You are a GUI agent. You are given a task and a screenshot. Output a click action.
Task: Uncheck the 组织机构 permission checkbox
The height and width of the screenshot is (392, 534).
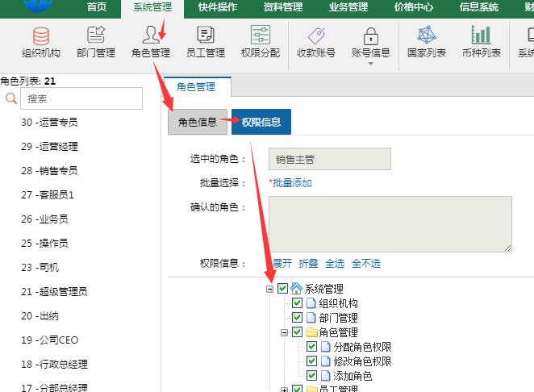[298, 303]
